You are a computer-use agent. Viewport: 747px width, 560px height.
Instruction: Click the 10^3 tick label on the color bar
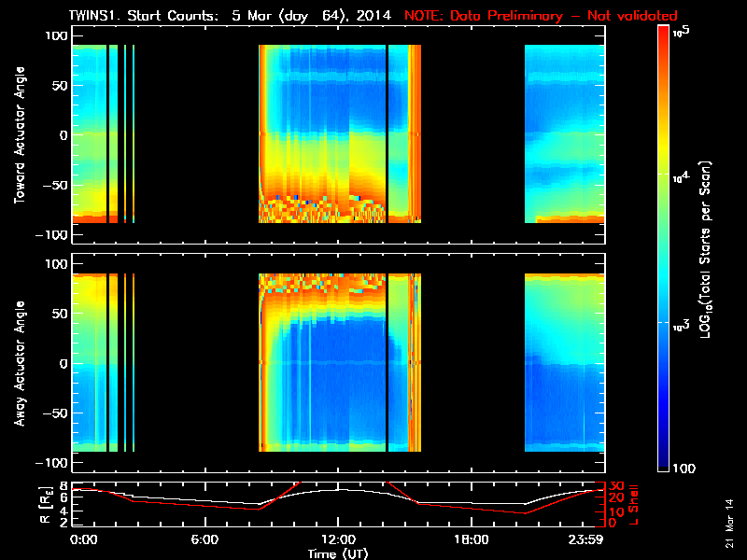[681, 323]
